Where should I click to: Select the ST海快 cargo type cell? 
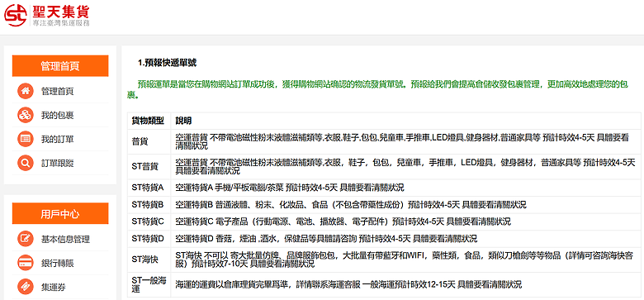(x=149, y=260)
